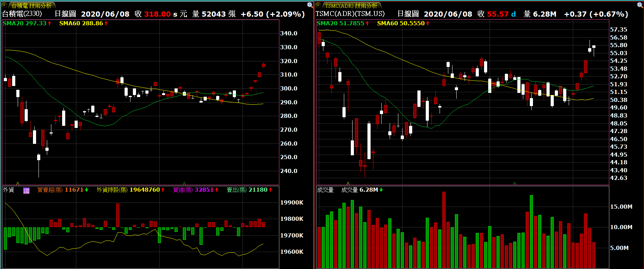Click the zoom magnifier icon in the 台積電 panel
The height and width of the screenshot is (269, 644).
pyautogui.click(x=310, y=5)
